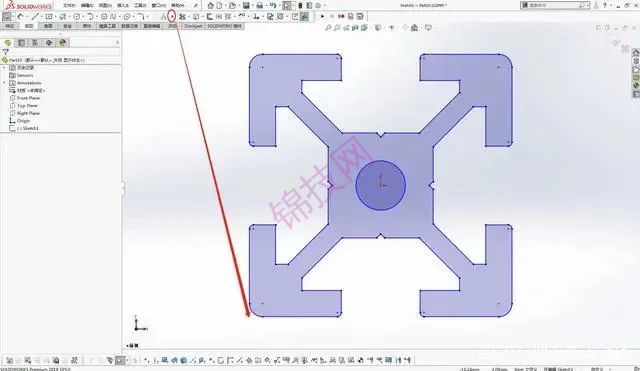The image size is (640, 371).
Task: Click the Home icon in the top toolbar
Action: click(210, 5)
